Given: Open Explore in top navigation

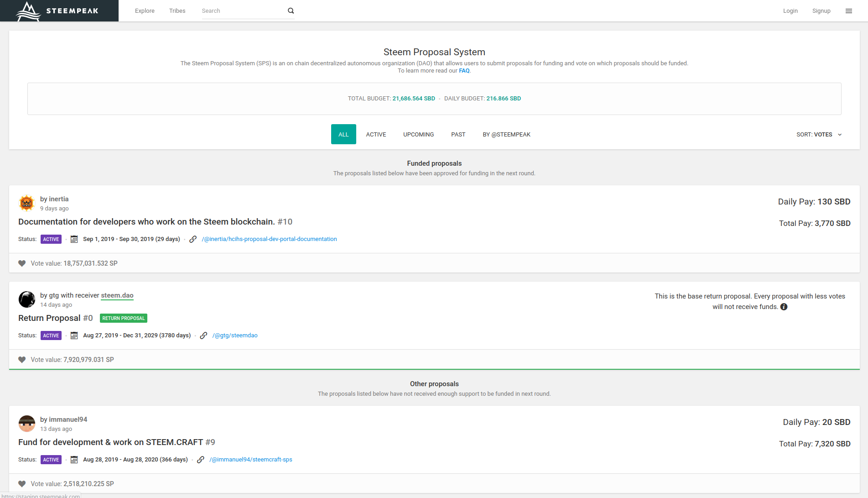Looking at the screenshot, I should coord(145,11).
